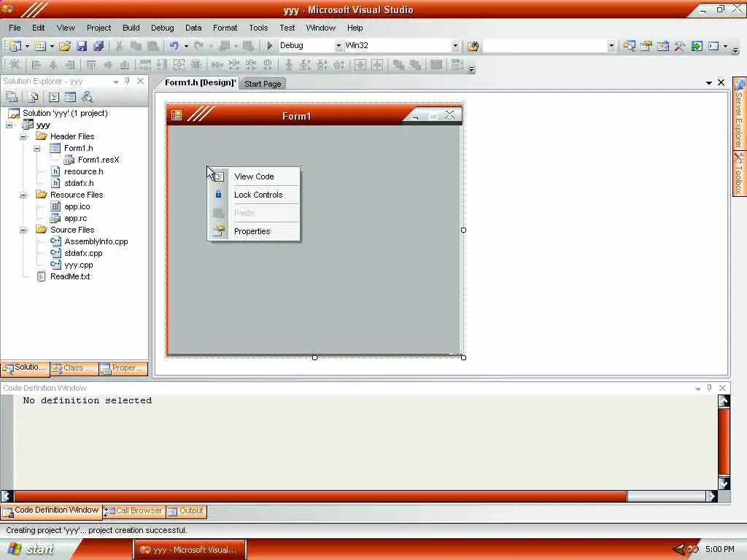Open the Debug configuration dropdown
Screen dimensions: 747x560
click(x=338, y=46)
